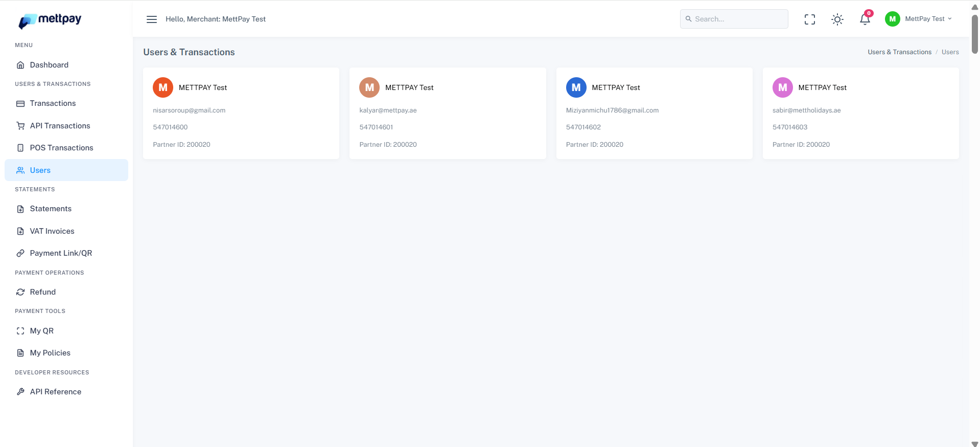Open My QR page

point(66,331)
